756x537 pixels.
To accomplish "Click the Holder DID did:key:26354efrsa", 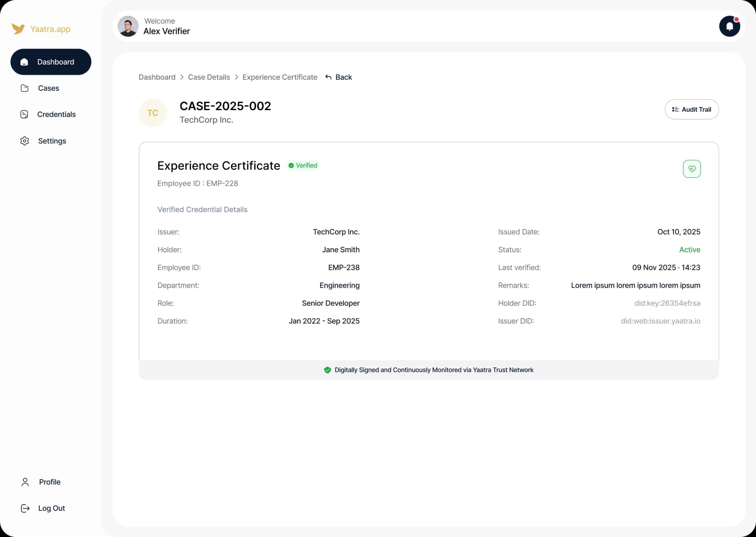I will (667, 303).
